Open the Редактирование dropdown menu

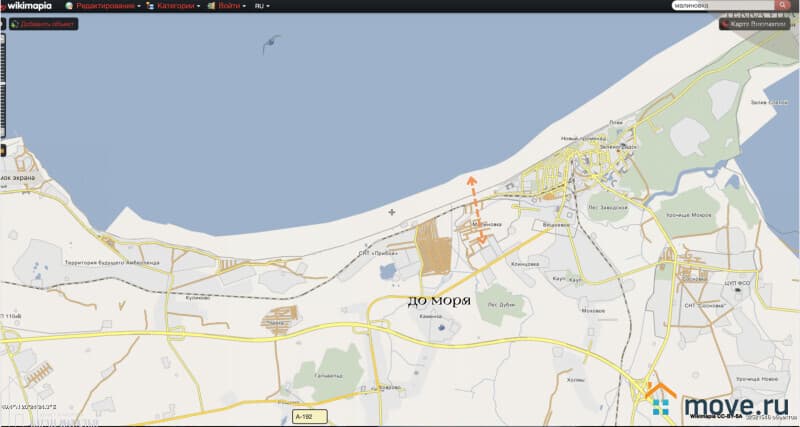106,6
